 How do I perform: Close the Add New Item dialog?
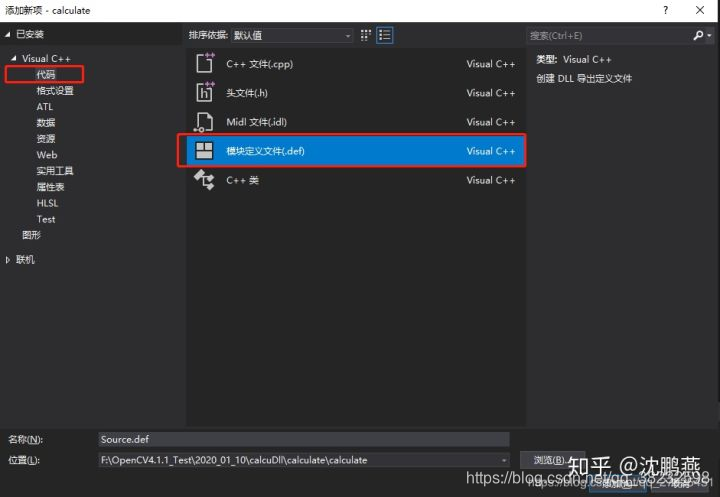tap(700, 10)
